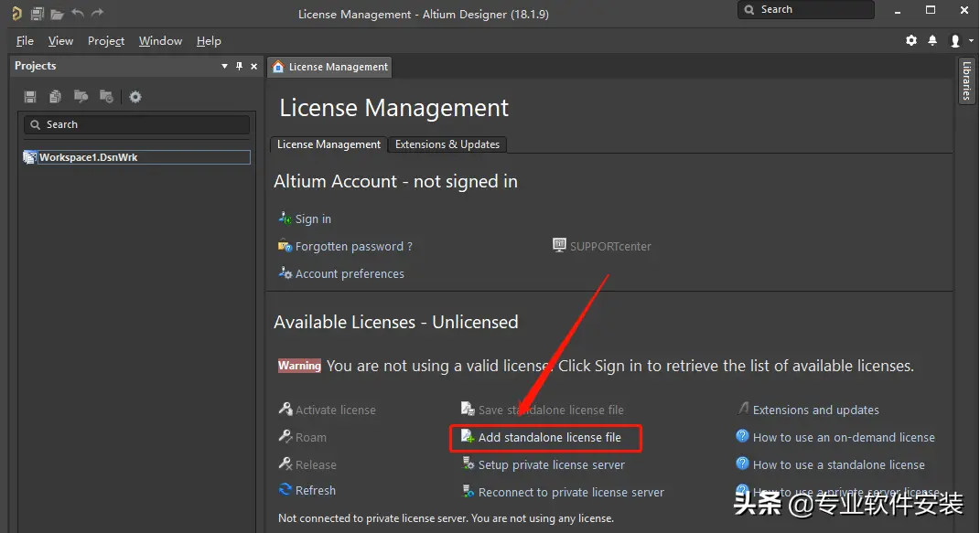Click the red Warning label
The height and width of the screenshot is (533, 980).
299,366
